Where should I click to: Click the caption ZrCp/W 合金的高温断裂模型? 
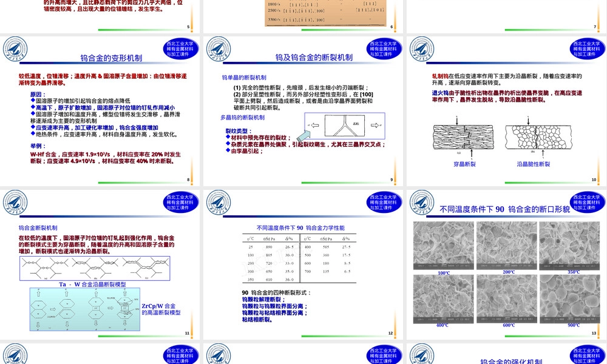[161, 309]
